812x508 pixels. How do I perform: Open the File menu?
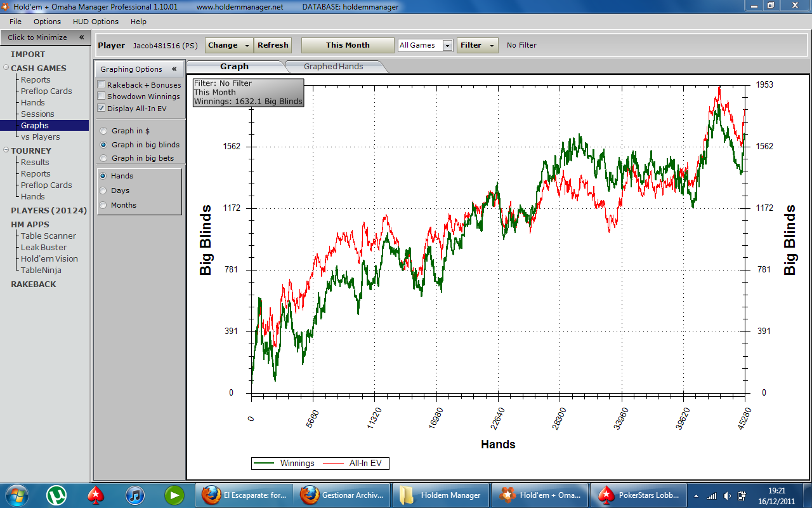(15, 22)
